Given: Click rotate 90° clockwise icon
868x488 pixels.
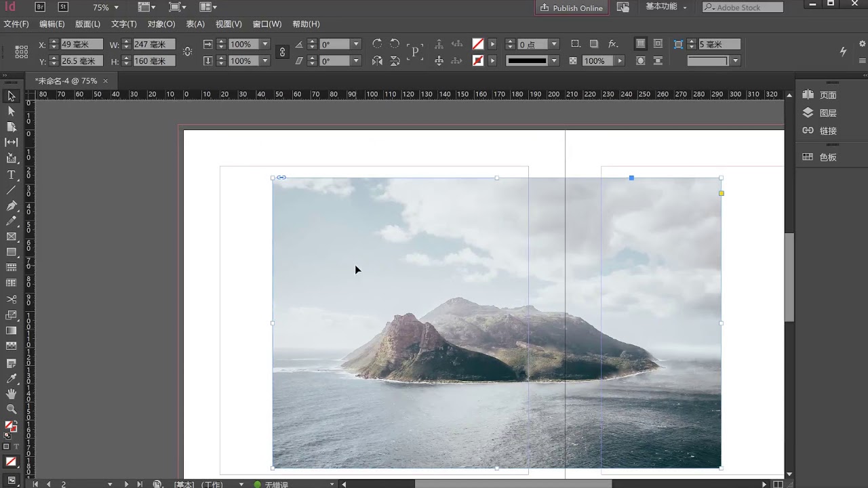Looking at the screenshot, I should tap(377, 44).
